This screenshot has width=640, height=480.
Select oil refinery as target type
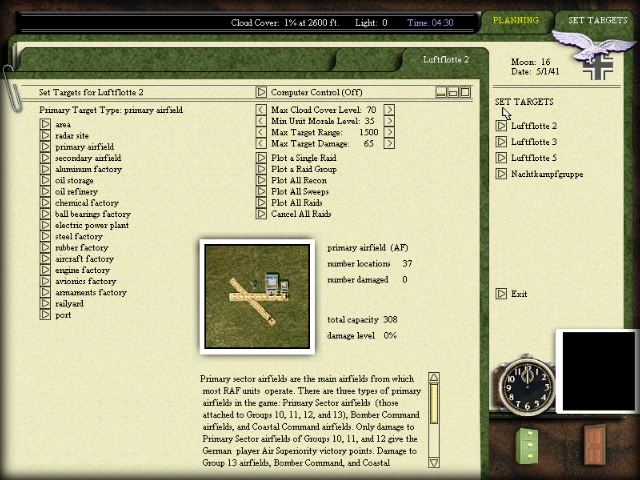coord(45,191)
